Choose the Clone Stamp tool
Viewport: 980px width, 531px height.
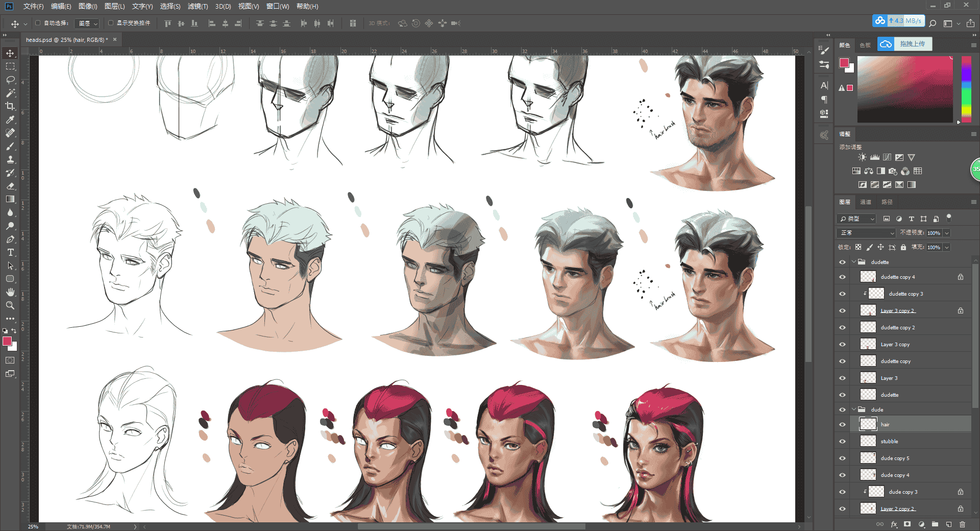pos(10,159)
